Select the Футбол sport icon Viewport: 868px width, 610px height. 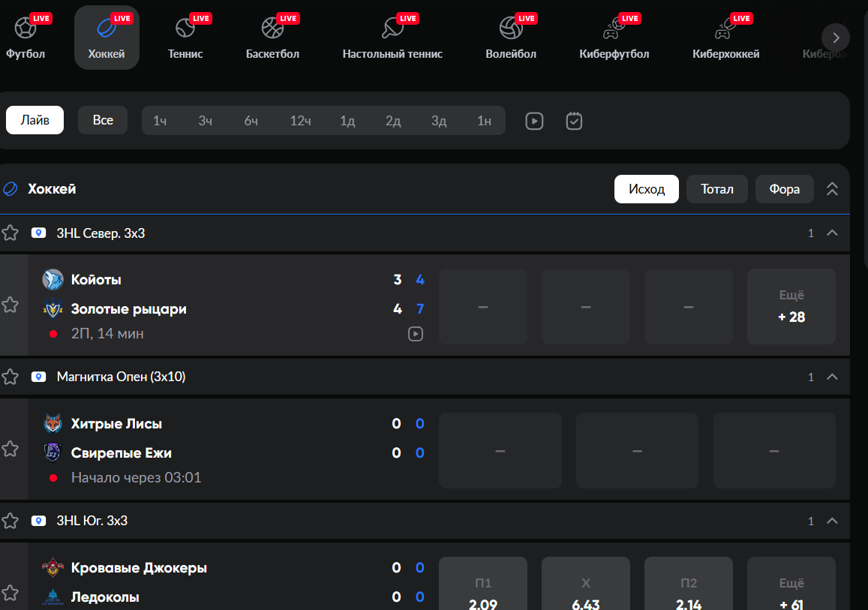pyautogui.click(x=26, y=29)
